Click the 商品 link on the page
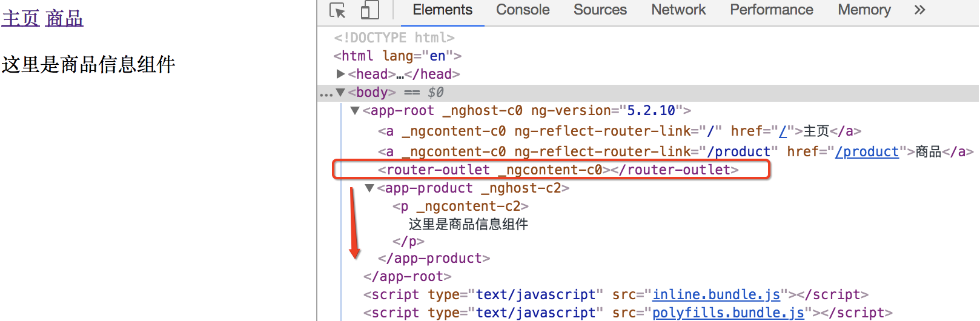Viewport: 980px width, 321px height. click(64, 18)
